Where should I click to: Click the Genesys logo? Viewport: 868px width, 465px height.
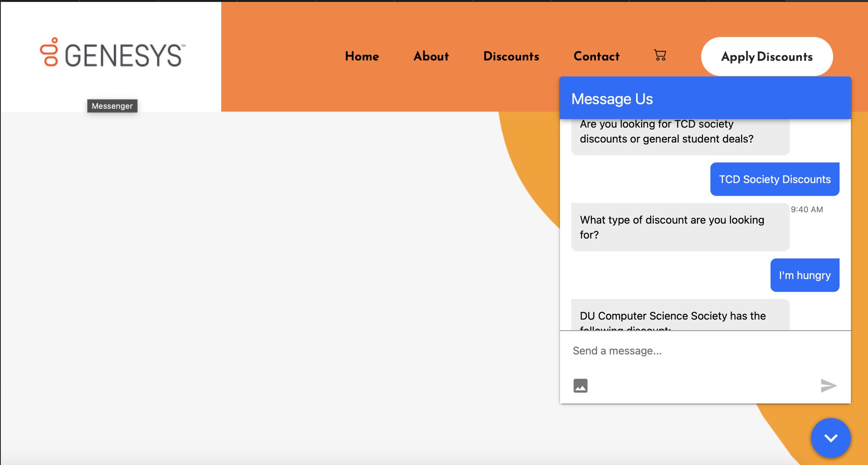[113, 54]
